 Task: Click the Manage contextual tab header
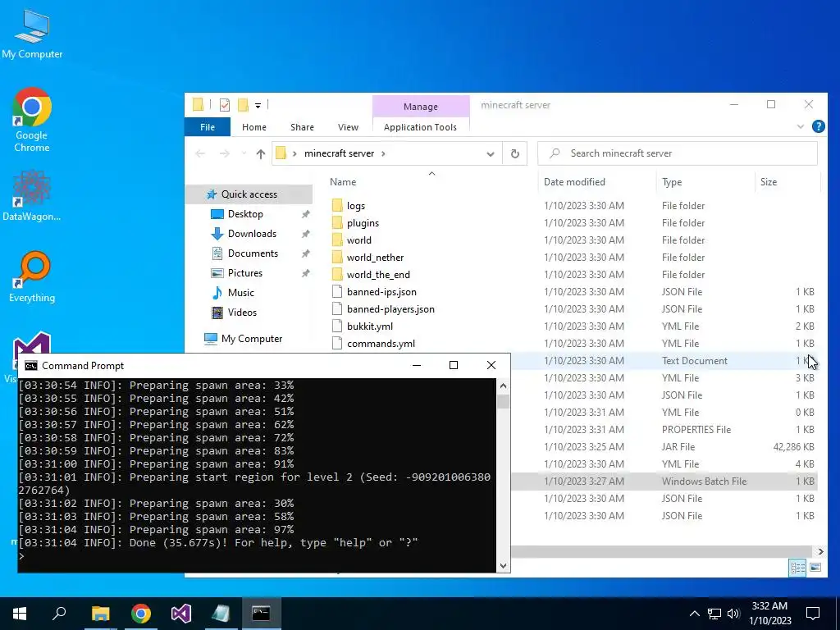[x=421, y=106]
